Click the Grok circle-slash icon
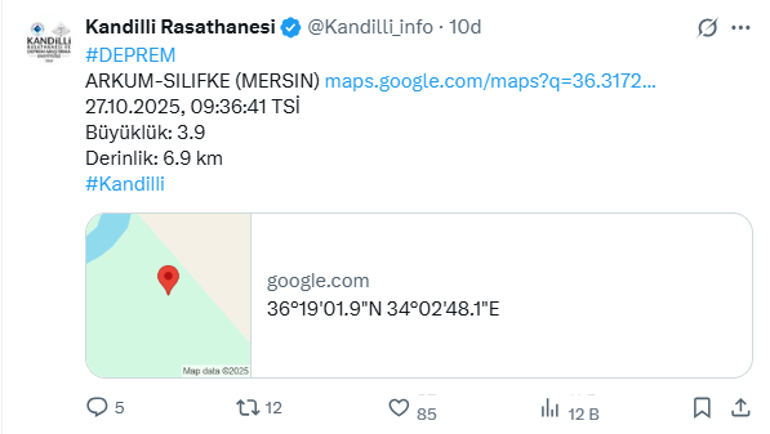Screen dimensions: 770x434 point(706,28)
